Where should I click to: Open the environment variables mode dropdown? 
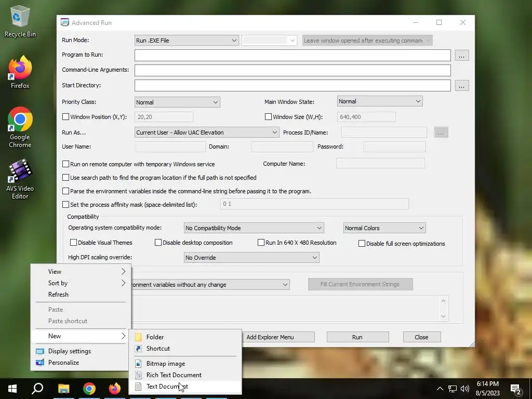[210, 284]
